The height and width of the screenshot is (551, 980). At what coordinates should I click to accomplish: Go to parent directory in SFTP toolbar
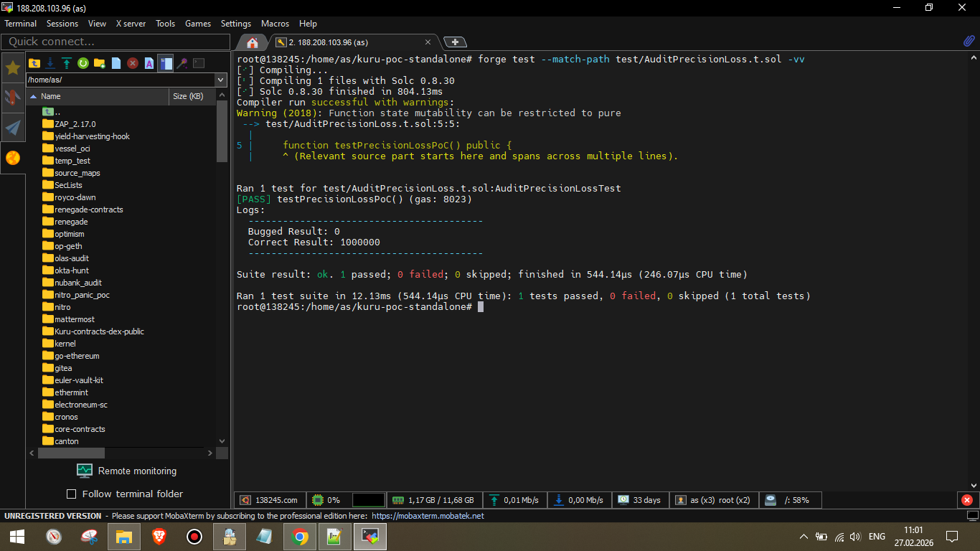point(34,63)
